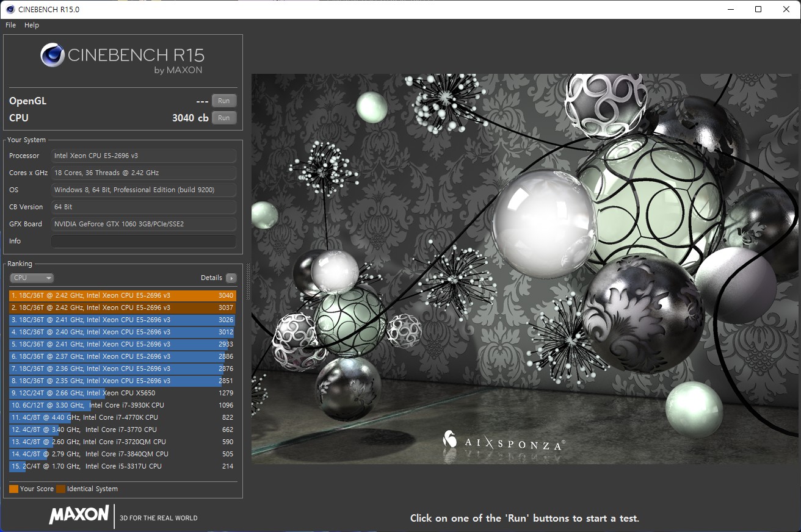
Task: Close the Cinebench window
Action: [786, 9]
